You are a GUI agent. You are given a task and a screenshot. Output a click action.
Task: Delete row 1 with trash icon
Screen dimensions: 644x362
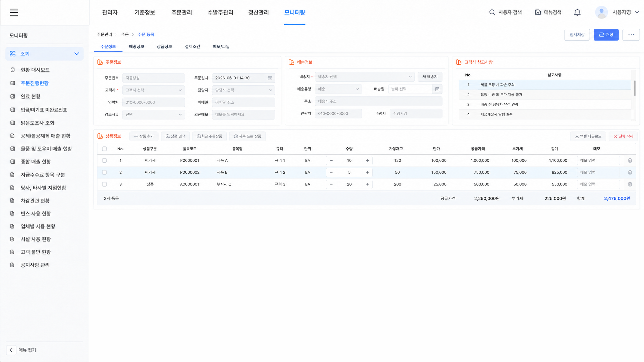(630, 160)
